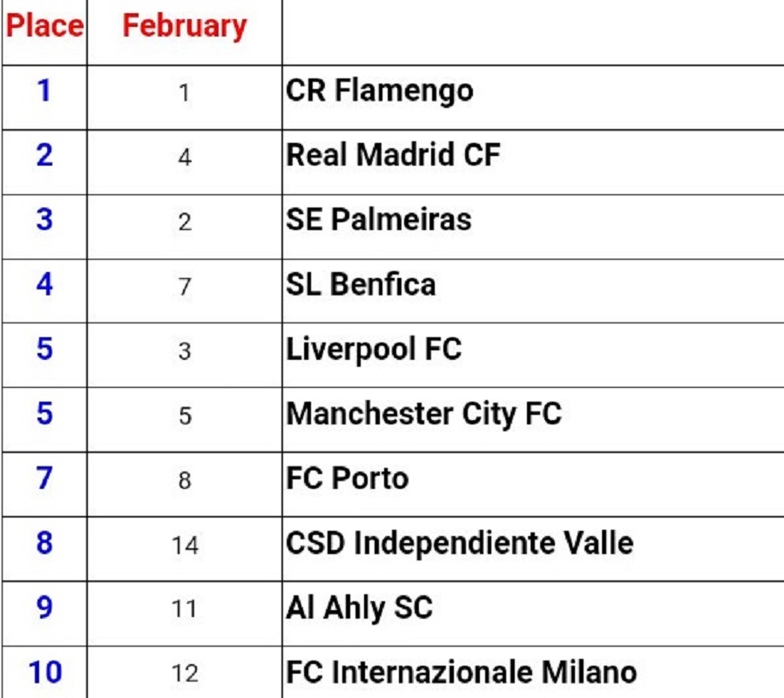
Task: Click the FC Porto team name
Action: (348, 478)
